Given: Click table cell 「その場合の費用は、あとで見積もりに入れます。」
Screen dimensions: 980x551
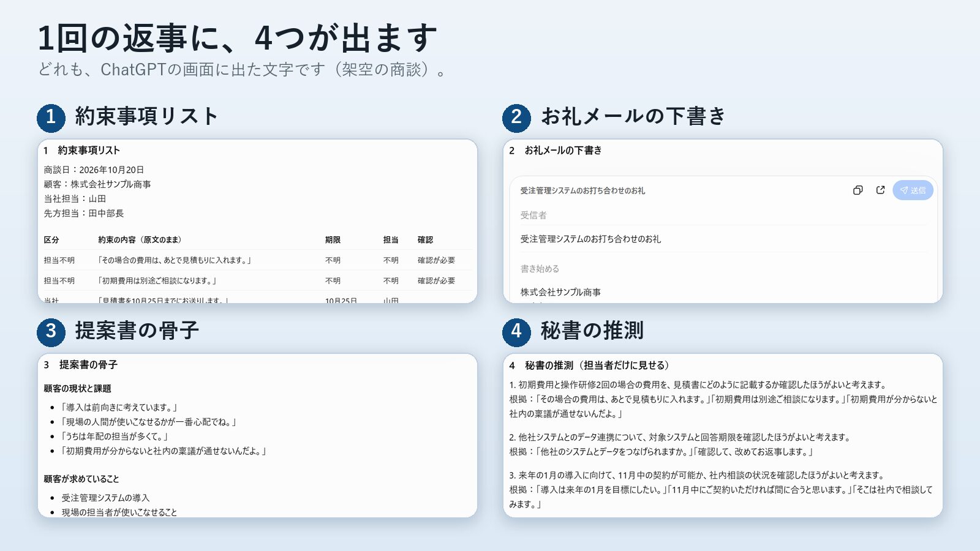Looking at the screenshot, I should (175, 260).
